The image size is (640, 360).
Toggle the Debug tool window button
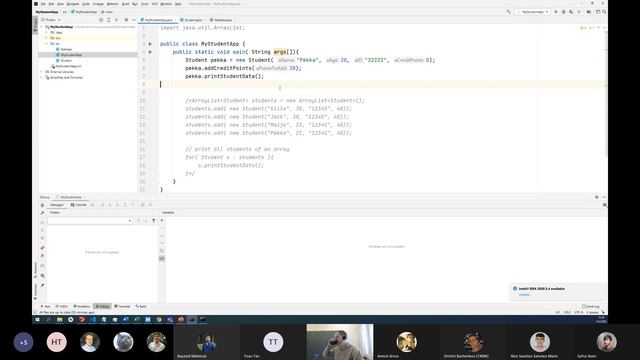tap(102, 306)
